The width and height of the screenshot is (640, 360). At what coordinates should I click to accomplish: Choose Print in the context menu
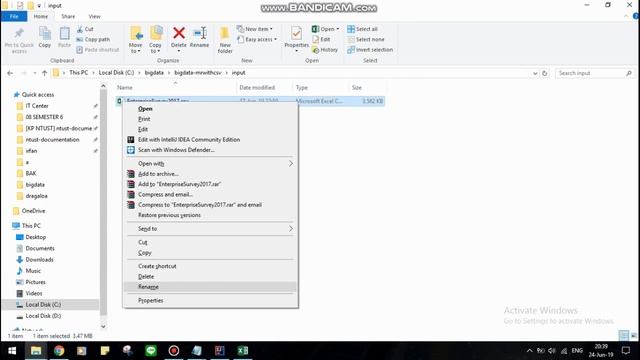(x=210, y=119)
